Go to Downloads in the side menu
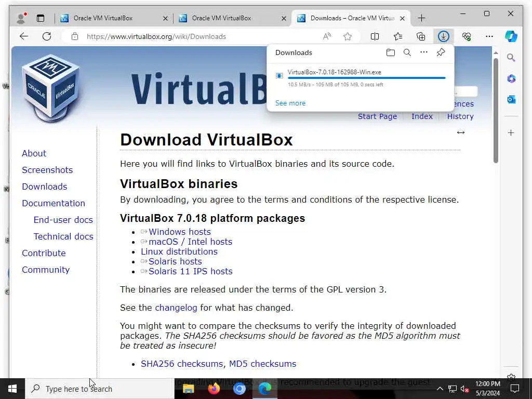Screen dimensions: 532x399 (x=45, y=187)
